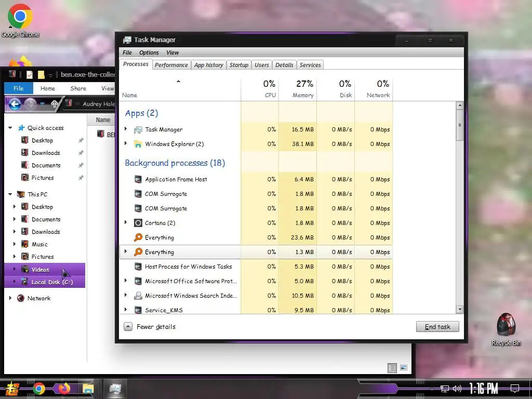Click the Quick access star icon
Viewport: 532px width, 399px height.
[21, 128]
